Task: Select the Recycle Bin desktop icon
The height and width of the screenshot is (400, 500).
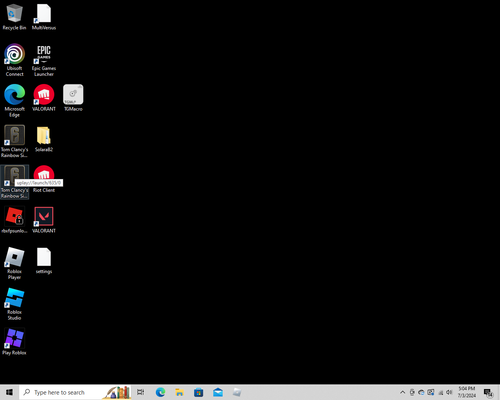Action: [x=14, y=17]
